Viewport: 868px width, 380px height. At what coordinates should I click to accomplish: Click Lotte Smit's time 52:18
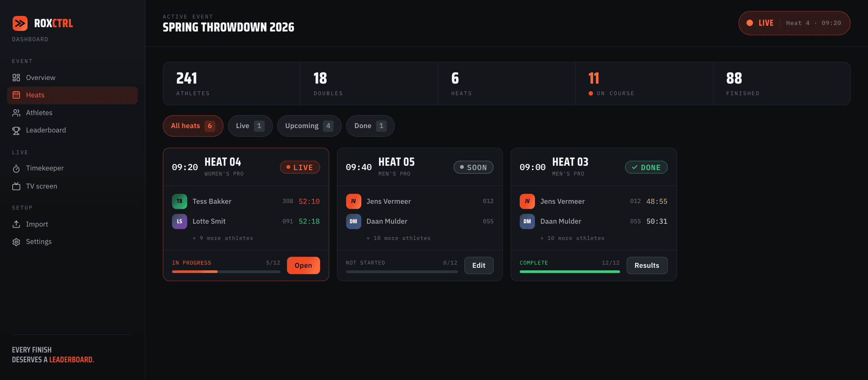click(x=309, y=221)
